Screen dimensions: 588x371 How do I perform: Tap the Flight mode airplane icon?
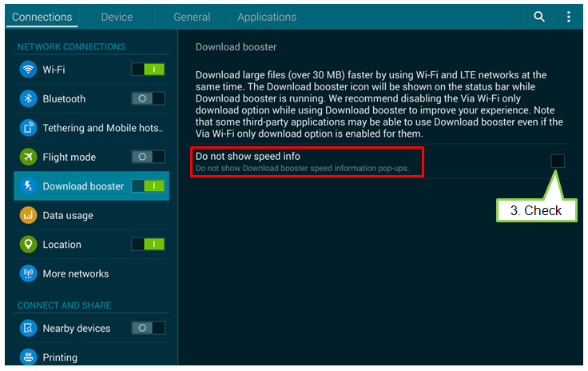pos(28,157)
